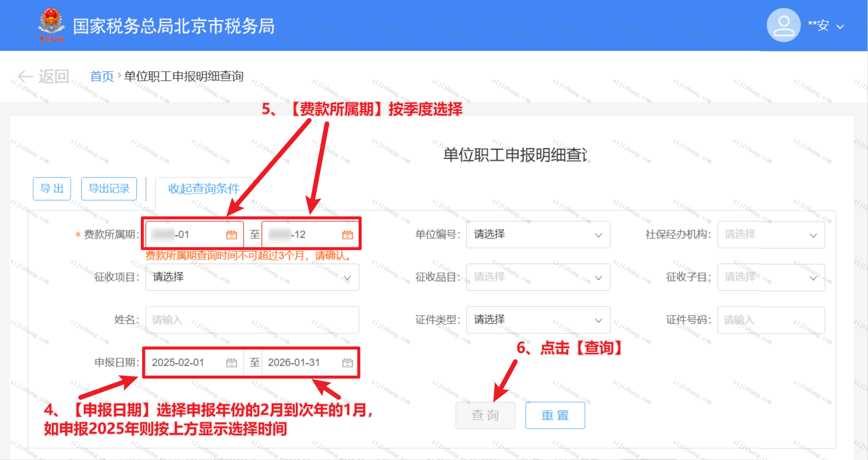Expand the 社保经办机构 dropdown

(771, 235)
